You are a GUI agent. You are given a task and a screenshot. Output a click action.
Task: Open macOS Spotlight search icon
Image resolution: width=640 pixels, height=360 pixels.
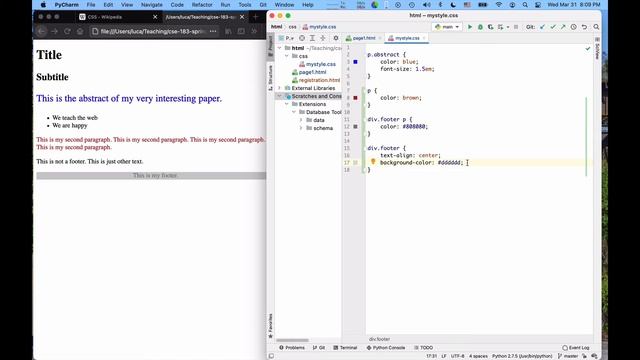coord(525,5)
